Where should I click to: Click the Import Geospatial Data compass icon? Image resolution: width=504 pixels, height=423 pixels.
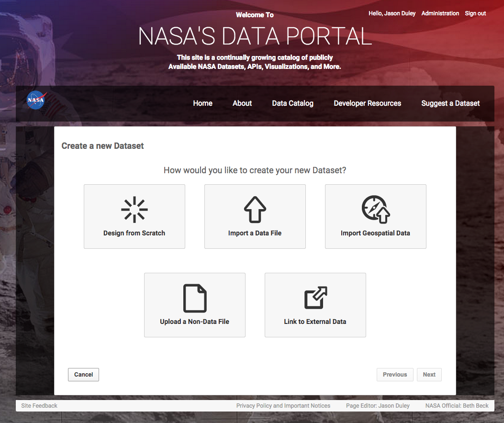(375, 209)
